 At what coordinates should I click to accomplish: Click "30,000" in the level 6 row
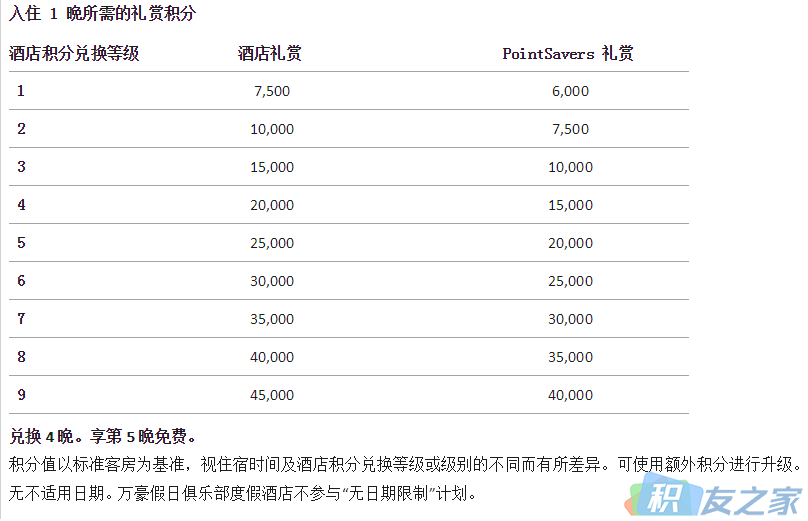click(272, 281)
